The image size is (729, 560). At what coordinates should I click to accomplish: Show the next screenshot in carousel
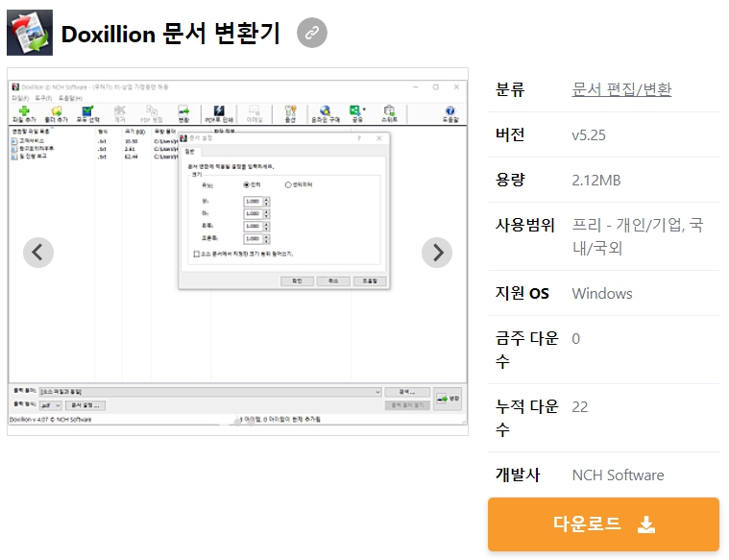[x=437, y=253]
